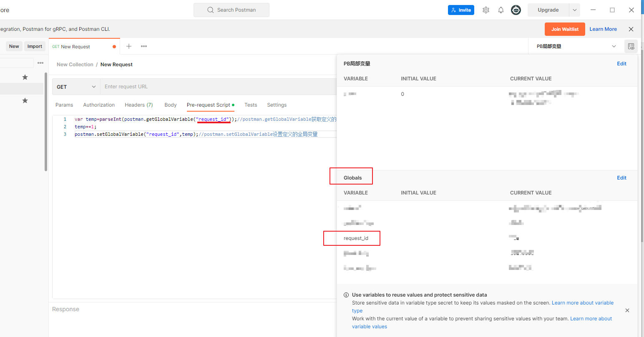This screenshot has width=644, height=337.
Task: Expand the Upgrade dropdown arrow
Action: [x=574, y=10]
